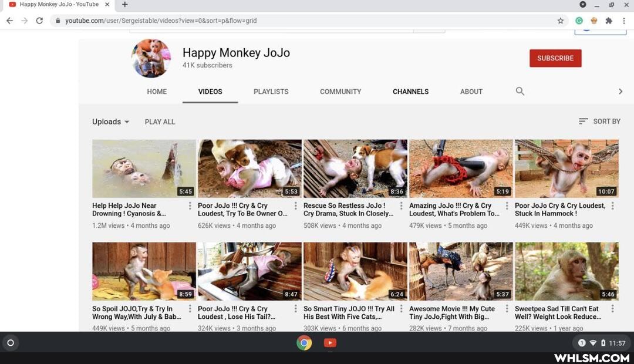634x364 pixels.
Task: Open the Chrome three-dot menu
Action: pyautogui.click(x=624, y=21)
